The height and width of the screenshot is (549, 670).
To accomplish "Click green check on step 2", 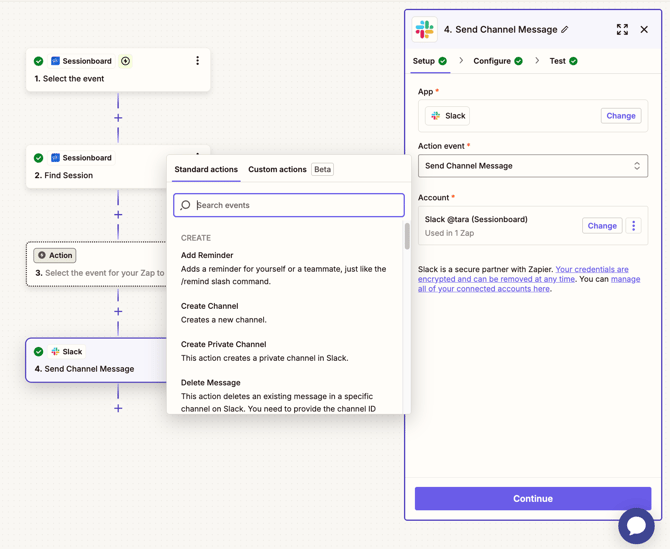I will click(38, 158).
